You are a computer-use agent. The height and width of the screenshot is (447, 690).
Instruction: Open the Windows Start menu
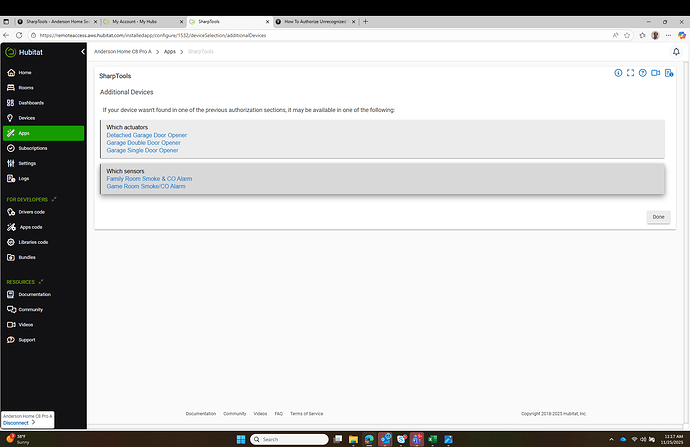click(241, 439)
